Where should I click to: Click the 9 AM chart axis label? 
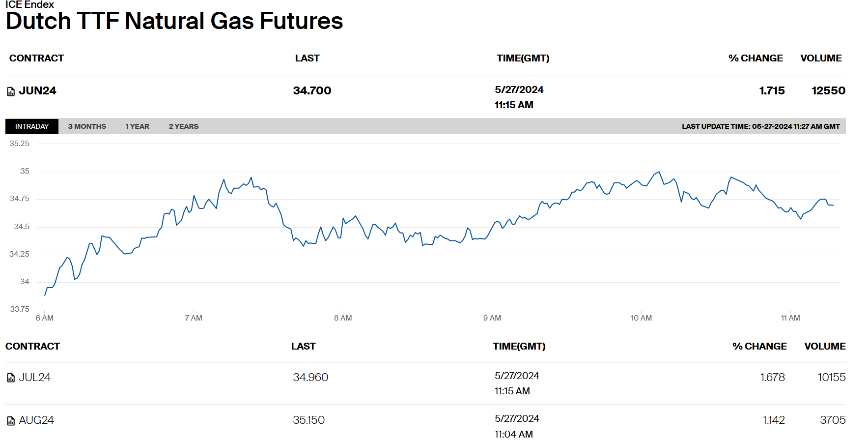tap(492, 318)
